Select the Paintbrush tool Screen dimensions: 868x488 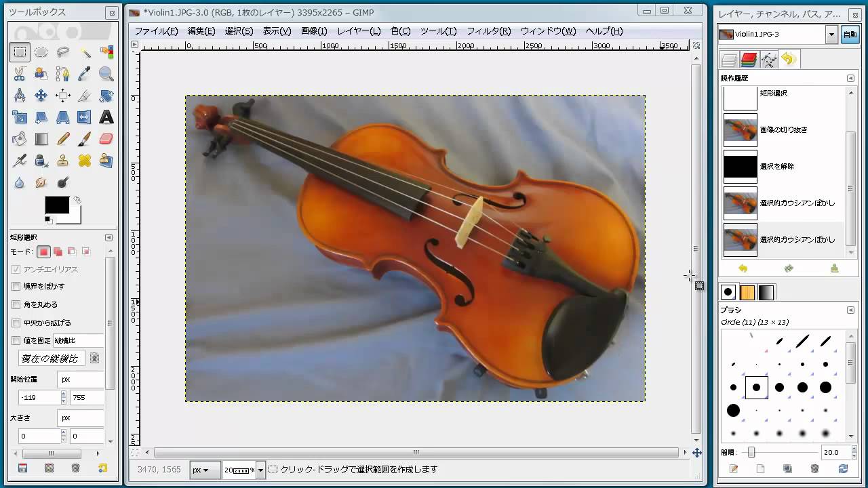click(85, 139)
